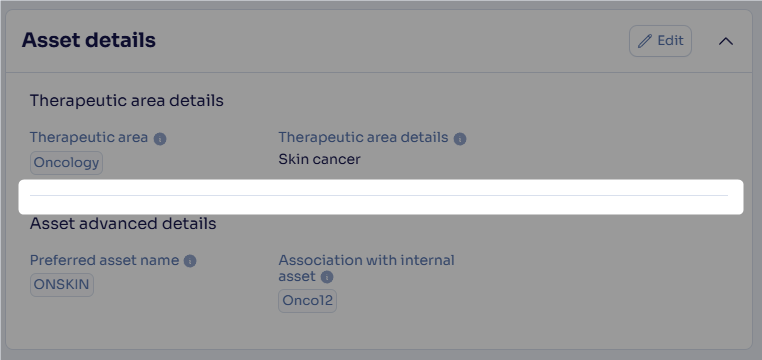762x360 pixels.
Task: Click the Preferred asset name field label
Action: click(104, 260)
